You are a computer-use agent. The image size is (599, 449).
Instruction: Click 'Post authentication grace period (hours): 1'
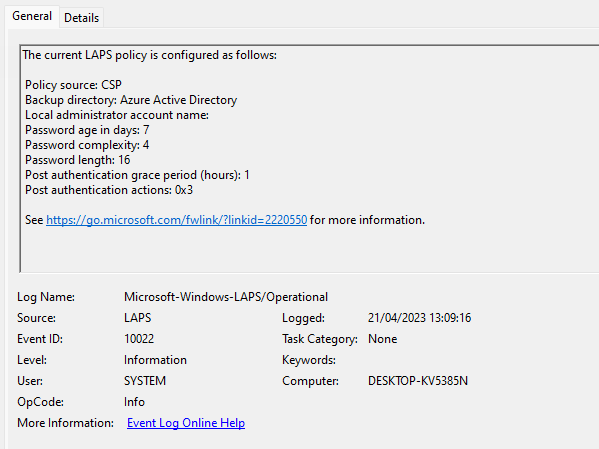(137, 175)
